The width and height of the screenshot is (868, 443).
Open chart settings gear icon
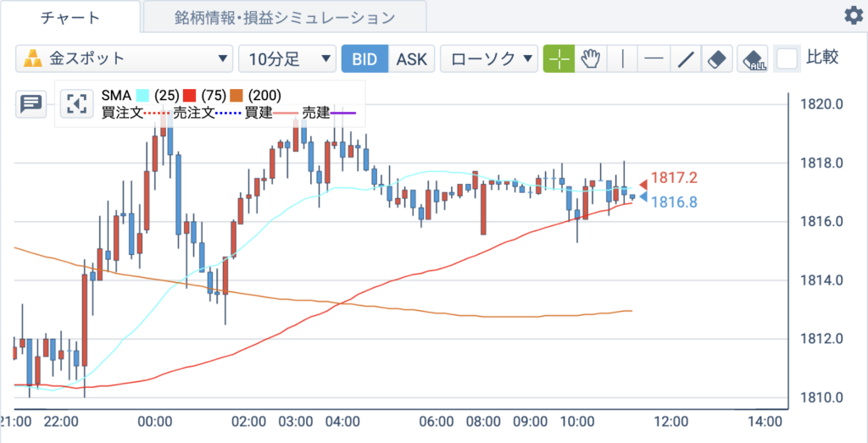click(x=853, y=16)
